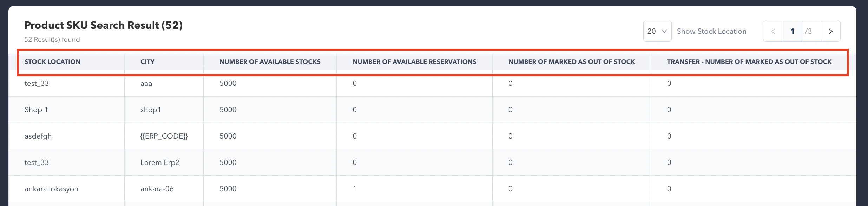Image resolution: width=868 pixels, height=206 pixels.
Task: Click the Stock Location column header
Action: pyautogui.click(x=52, y=62)
